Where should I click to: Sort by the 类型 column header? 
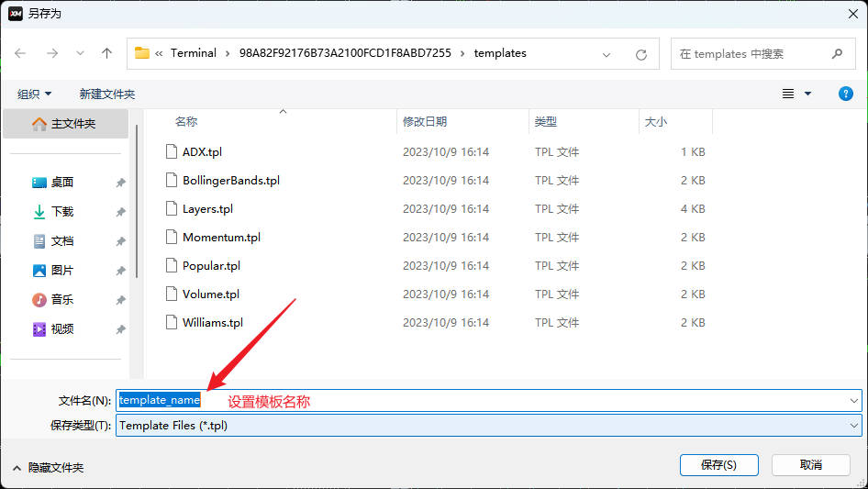click(x=545, y=122)
